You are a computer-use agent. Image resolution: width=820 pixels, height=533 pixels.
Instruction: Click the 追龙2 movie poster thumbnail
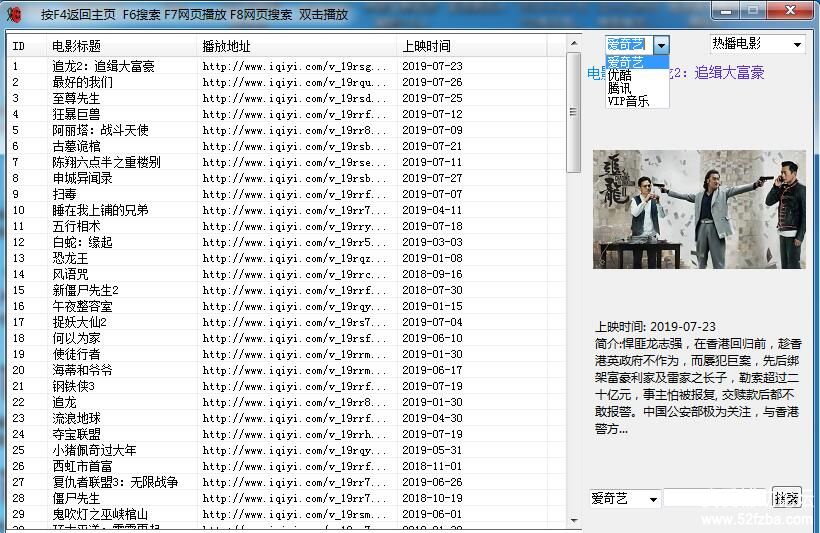699,210
